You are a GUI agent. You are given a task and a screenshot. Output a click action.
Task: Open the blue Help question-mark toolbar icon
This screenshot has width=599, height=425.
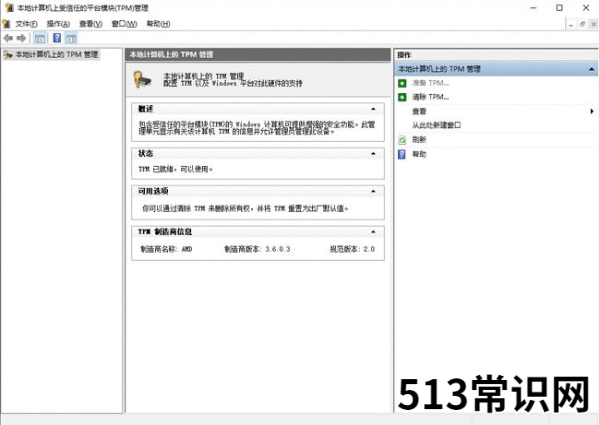pos(57,38)
